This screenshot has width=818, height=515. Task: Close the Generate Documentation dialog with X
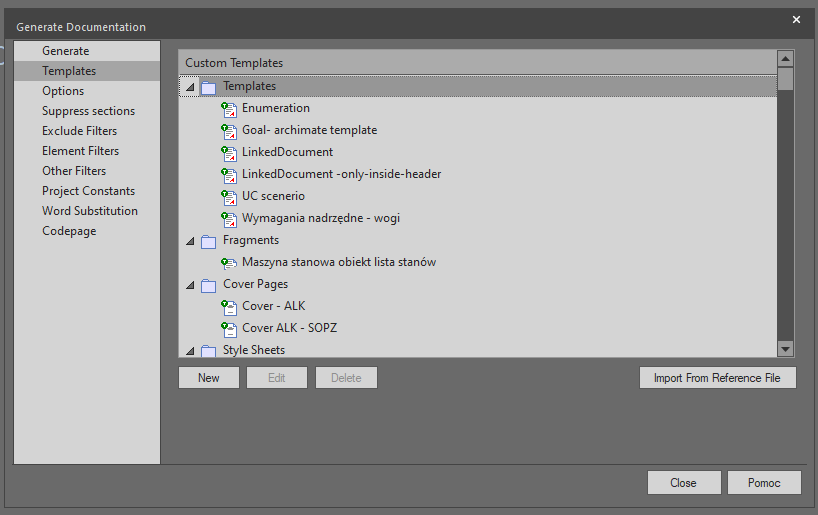[796, 19]
